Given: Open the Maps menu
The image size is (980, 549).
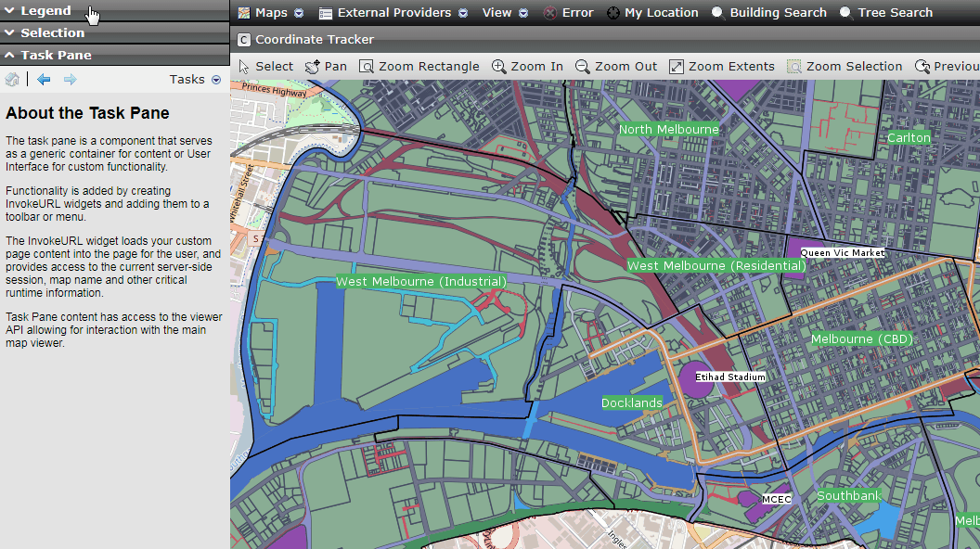Looking at the screenshot, I should coord(271,13).
